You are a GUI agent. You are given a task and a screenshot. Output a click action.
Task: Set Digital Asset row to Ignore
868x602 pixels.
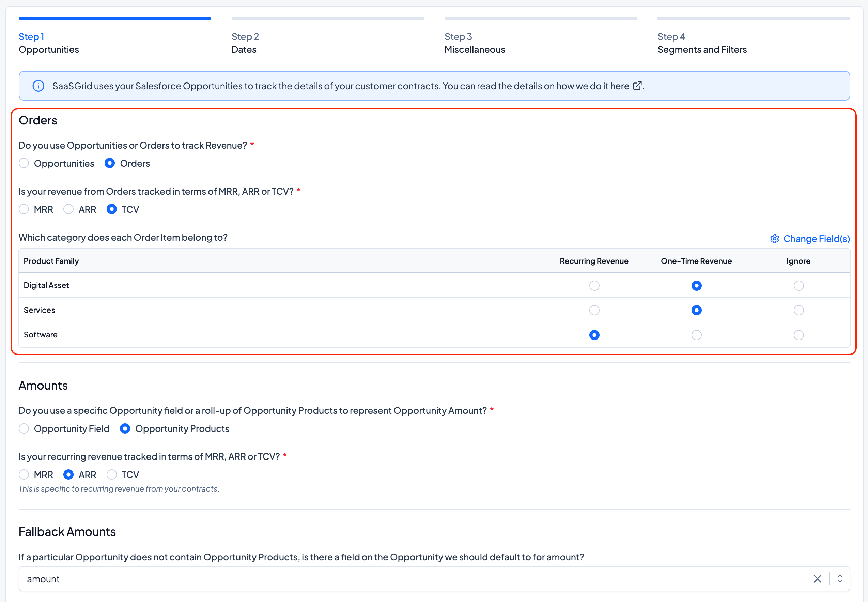pos(798,286)
